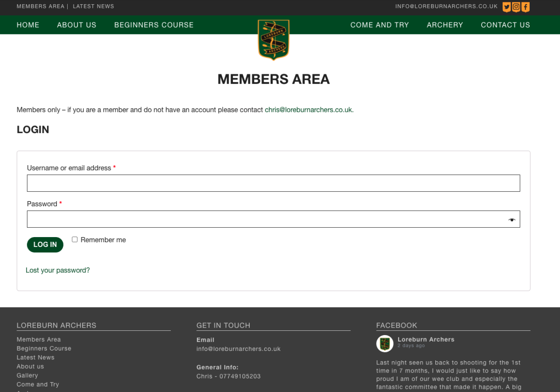The image size is (560, 392).
Task: Enable the Remember me checkbox
Action: (x=75, y=239)
